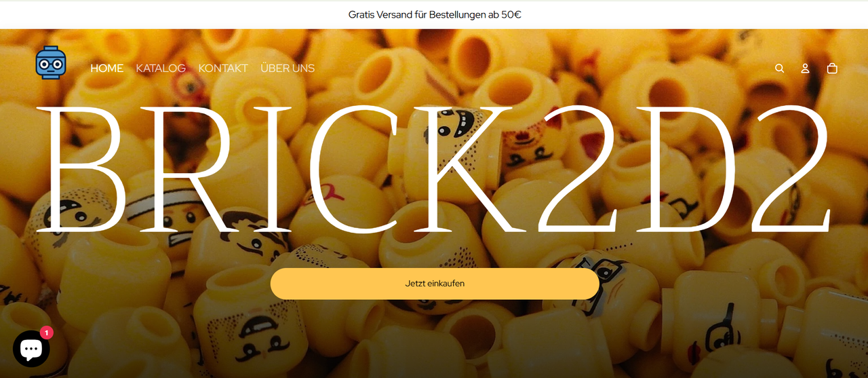View the shopping cart bag icon
The width and height of the screenshot is (868, 378).
[x=832, y=69]
